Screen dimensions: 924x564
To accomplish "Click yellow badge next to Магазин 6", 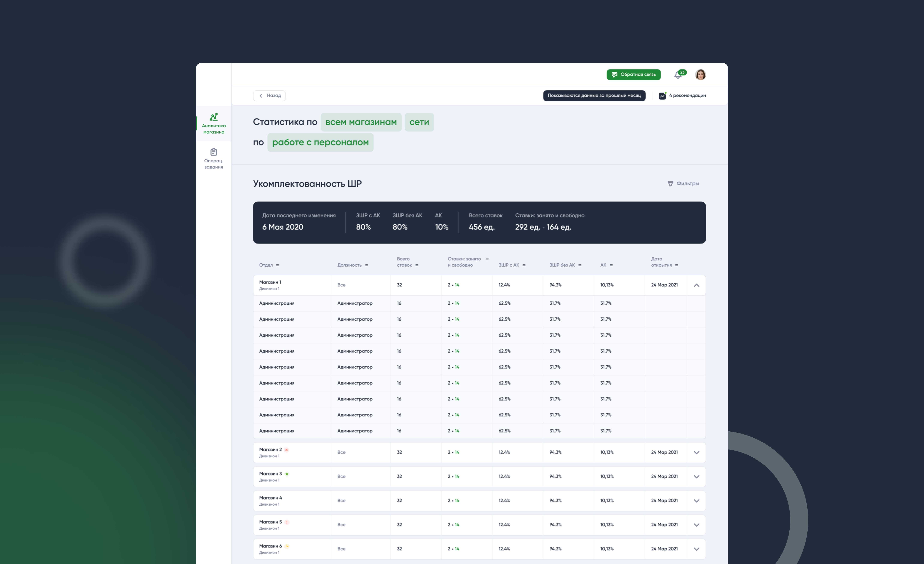I will pyautogui.click(x=287, y=546).
